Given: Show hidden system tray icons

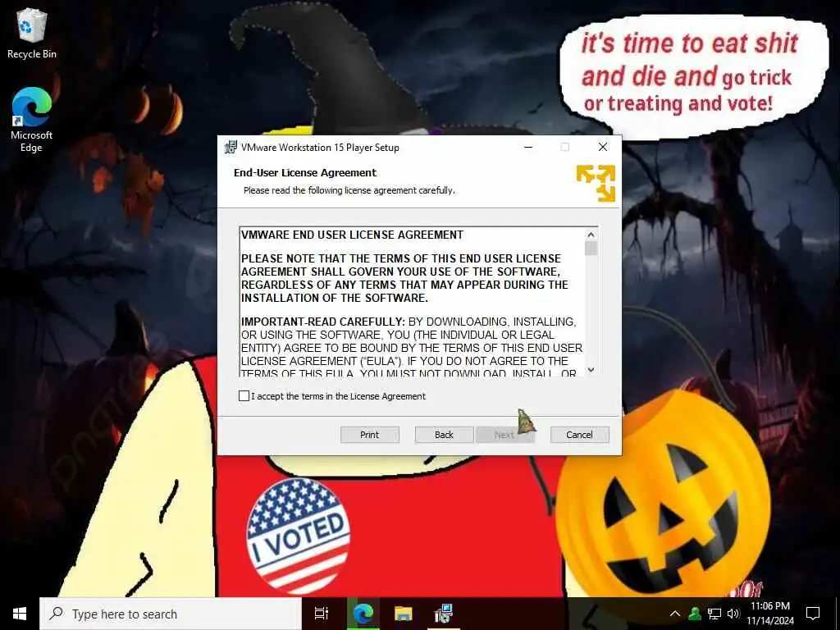Looking at the screenshot, I should click(x=675, y=614).
